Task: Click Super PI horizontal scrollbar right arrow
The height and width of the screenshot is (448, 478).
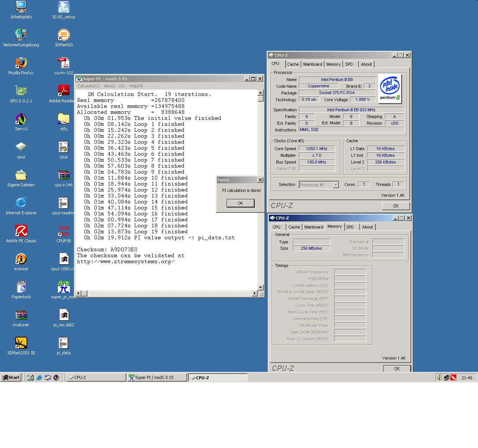Action: [x=255, y=293]
